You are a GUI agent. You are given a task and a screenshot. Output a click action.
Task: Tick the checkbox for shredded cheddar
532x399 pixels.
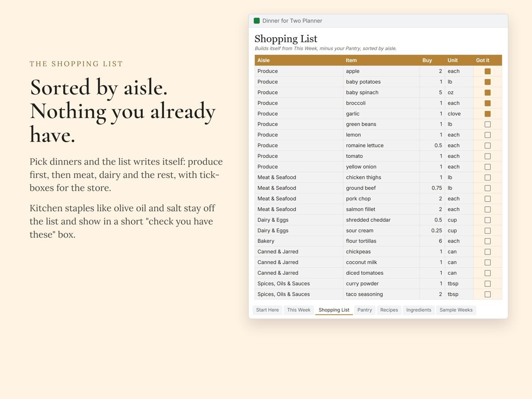click(488, 220)
